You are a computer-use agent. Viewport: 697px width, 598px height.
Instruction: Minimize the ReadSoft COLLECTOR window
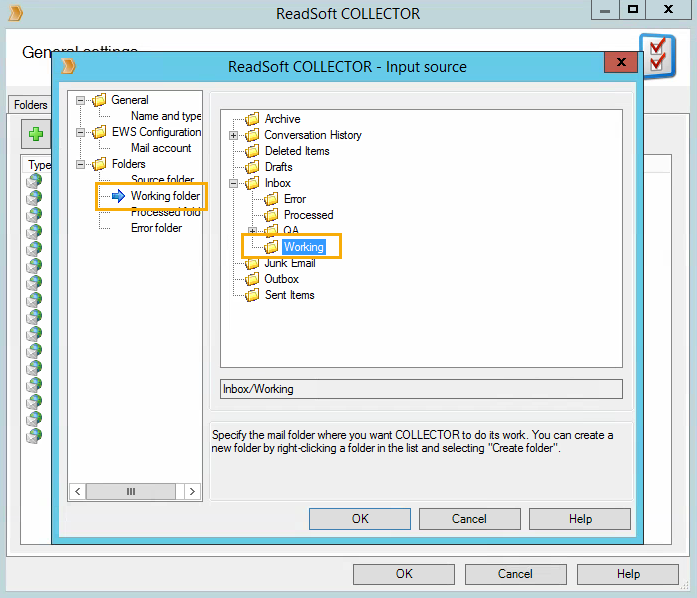point(605,9)
